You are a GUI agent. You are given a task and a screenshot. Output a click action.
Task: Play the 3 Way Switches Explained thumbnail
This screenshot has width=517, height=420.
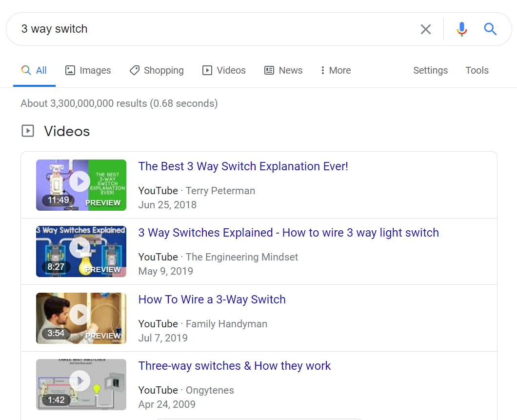[81, 251]
